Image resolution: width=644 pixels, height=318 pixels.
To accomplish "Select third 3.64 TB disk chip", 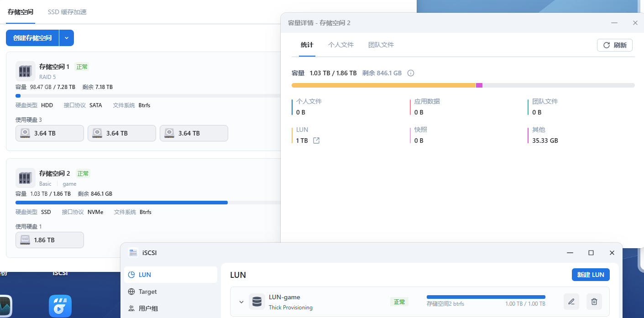I will point(194,133).
